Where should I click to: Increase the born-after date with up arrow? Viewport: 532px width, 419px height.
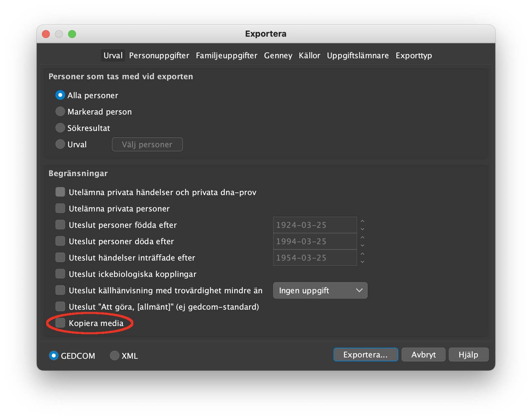pos(362,221)
